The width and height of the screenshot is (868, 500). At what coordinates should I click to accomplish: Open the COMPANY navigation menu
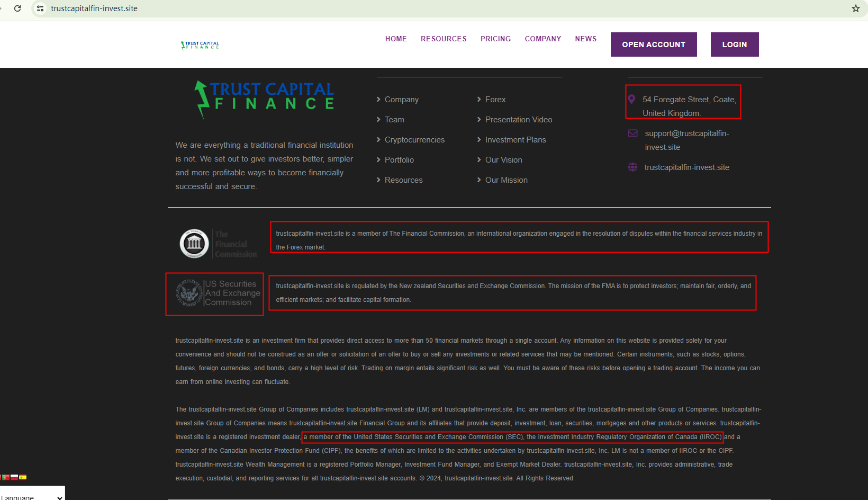[542, 39]
